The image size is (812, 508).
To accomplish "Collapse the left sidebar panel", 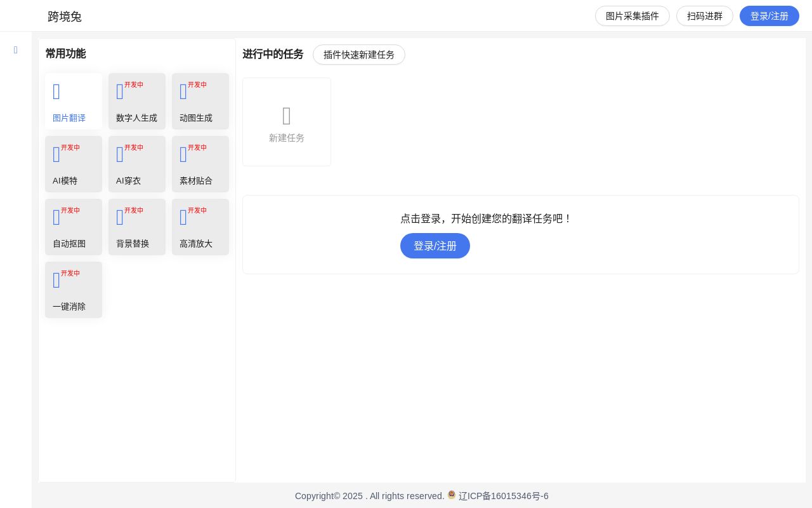I will coord(16,50).
